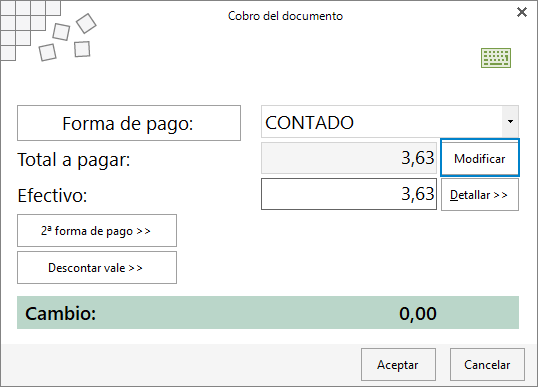Viewport: 538px width, 387px height.
Task: Select the CONTADO payment method combo box
Action: pos(390,122)
